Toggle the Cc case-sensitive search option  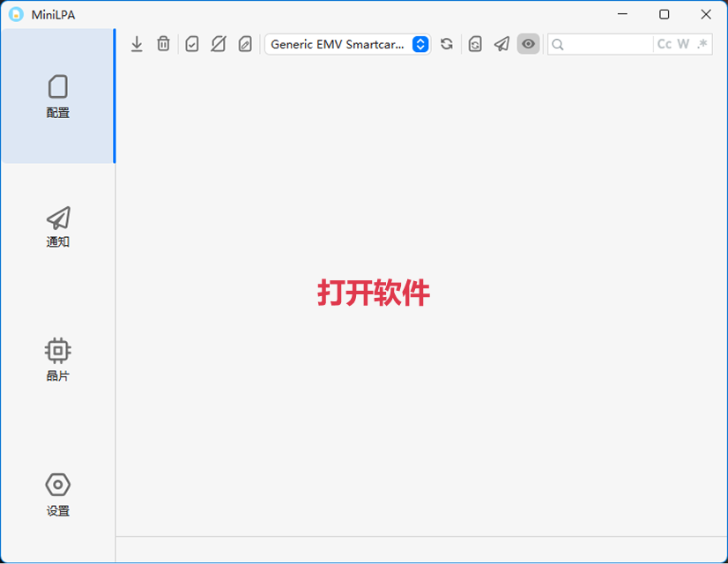point(665,44)
